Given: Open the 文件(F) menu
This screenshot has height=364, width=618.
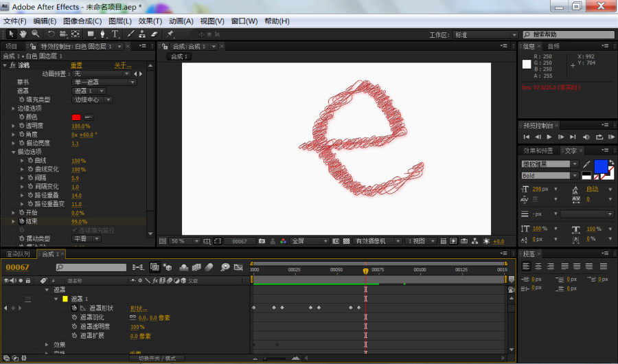Looking at the screenshot, I should coord(14,21).
